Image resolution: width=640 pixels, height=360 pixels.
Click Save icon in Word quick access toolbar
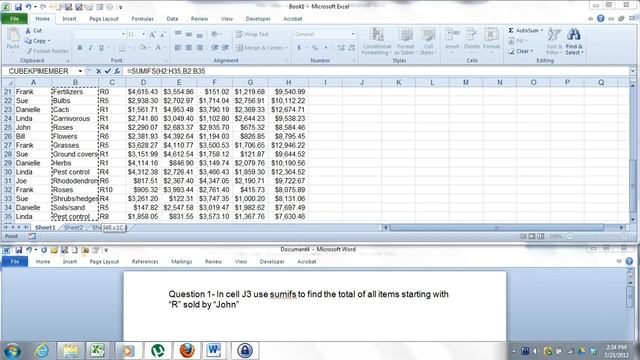18,250
